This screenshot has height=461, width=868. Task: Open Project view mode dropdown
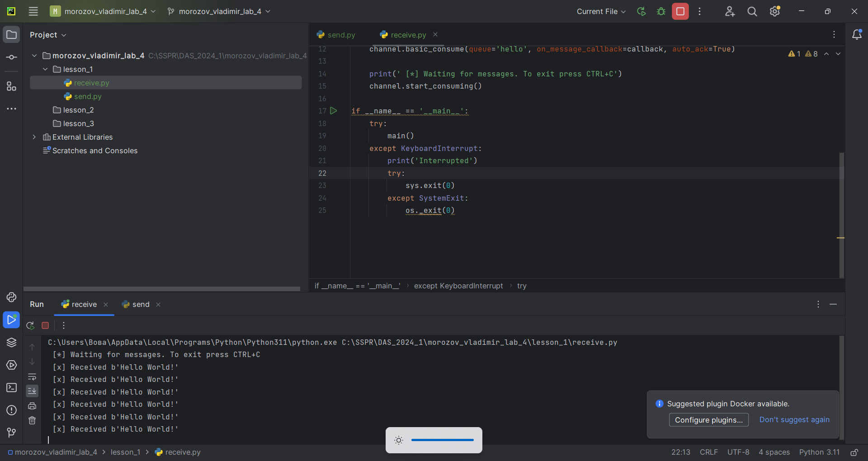coord(48,35)
